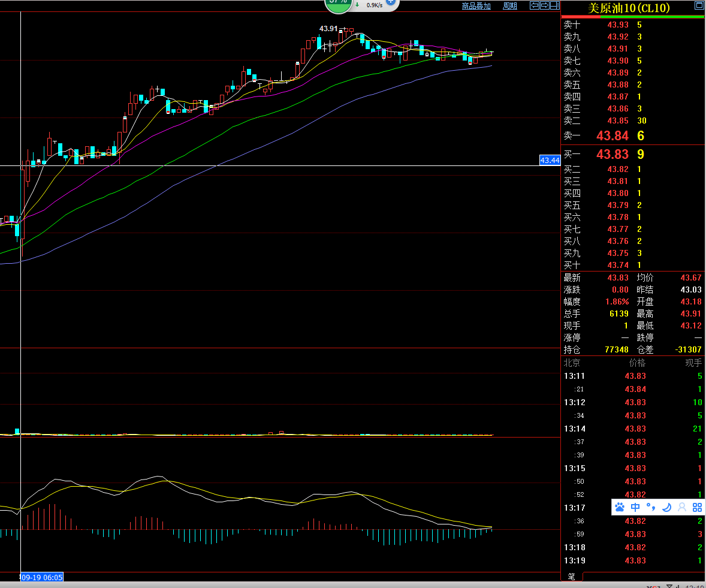
Task: Toggle the 中 Chinese/English input mode
Action: coord(635,508)
